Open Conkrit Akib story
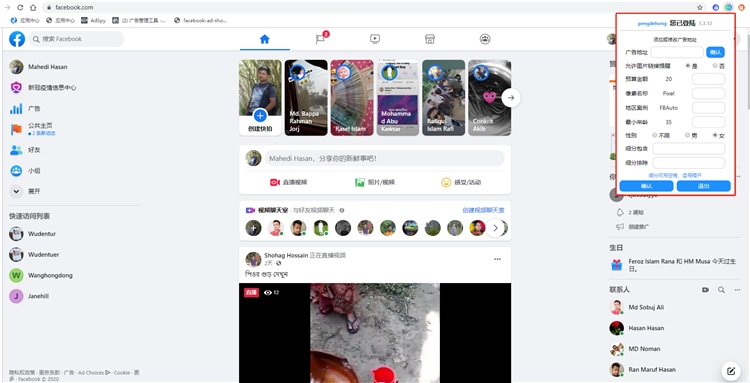Screen dimensions: 750x383 (x=489, y=98)
